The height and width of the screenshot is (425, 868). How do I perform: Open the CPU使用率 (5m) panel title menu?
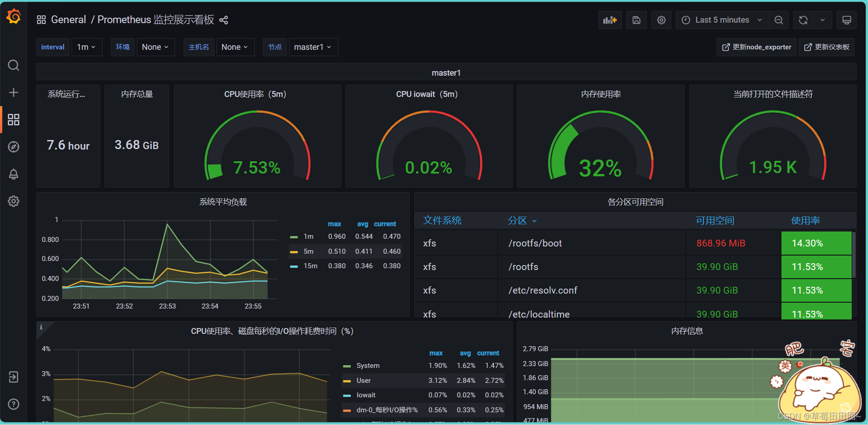pos(255,94)
